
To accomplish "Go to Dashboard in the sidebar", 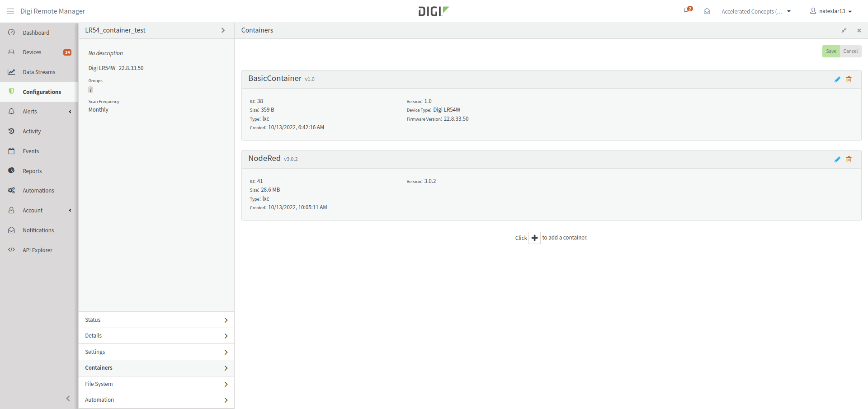I will [39, 33].
